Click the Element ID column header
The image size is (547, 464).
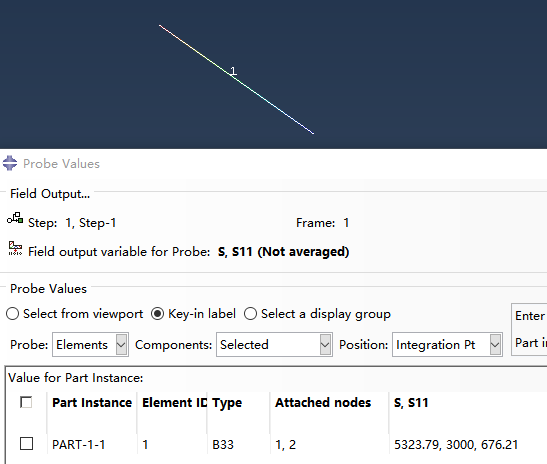(x=174, y=403)
